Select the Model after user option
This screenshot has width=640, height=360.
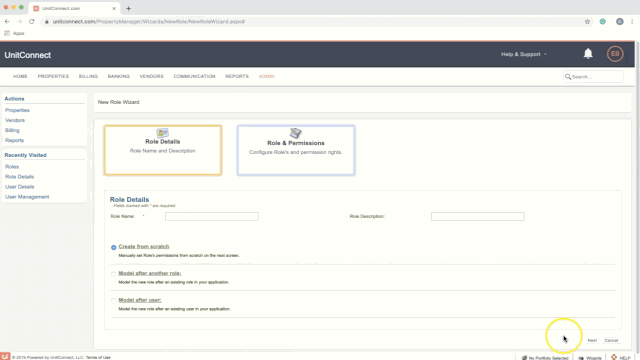click(x=113, y=301)
